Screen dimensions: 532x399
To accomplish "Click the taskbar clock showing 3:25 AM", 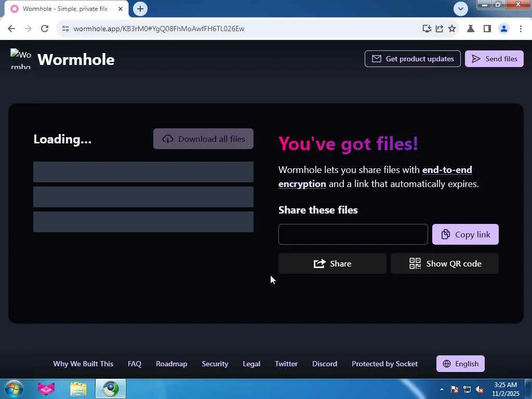I will pos(505,389).
